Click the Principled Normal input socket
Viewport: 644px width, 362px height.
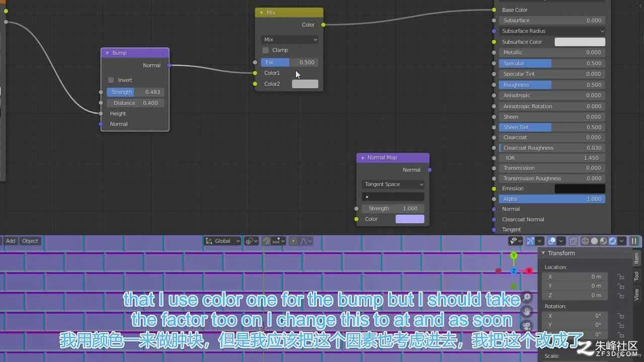495,209
